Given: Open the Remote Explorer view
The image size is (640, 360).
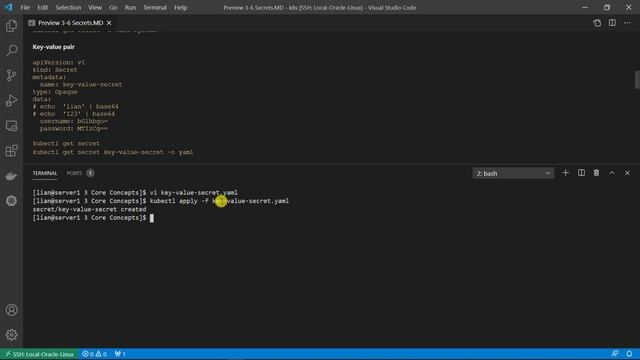Looking at the screenshot, I should [x=11, y=126].
